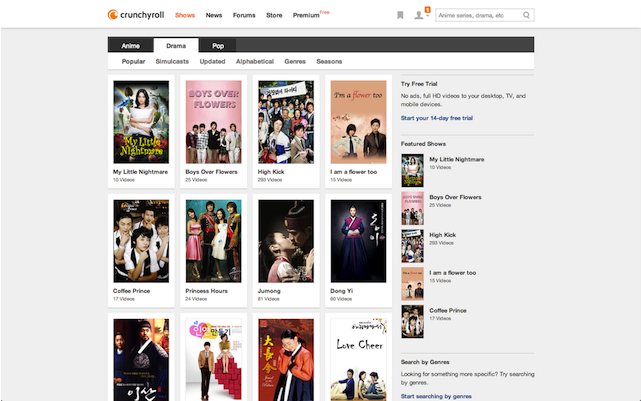Show Simulcasts listing
641x401 pixels.
(172, 61)
